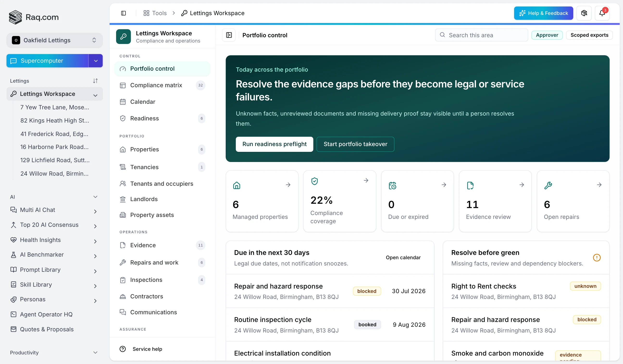Click the cube icon next to Help & Feedback
623x364 pixels.
tap(584, 13)
